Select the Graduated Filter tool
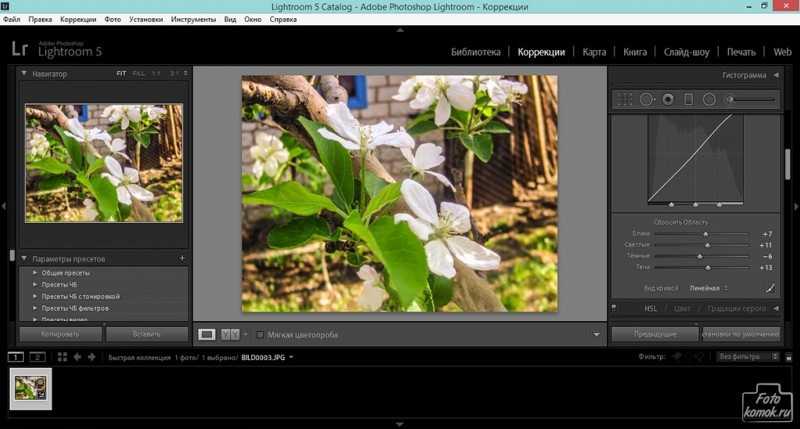Screen dimensions: 800x429 tap(688, 99)
